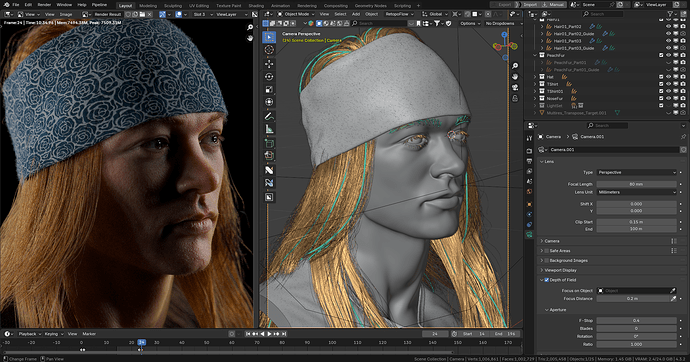Open the RetopoFlow menu button
The height and width of the screenshot is (362, 690).
coord(399,14)
